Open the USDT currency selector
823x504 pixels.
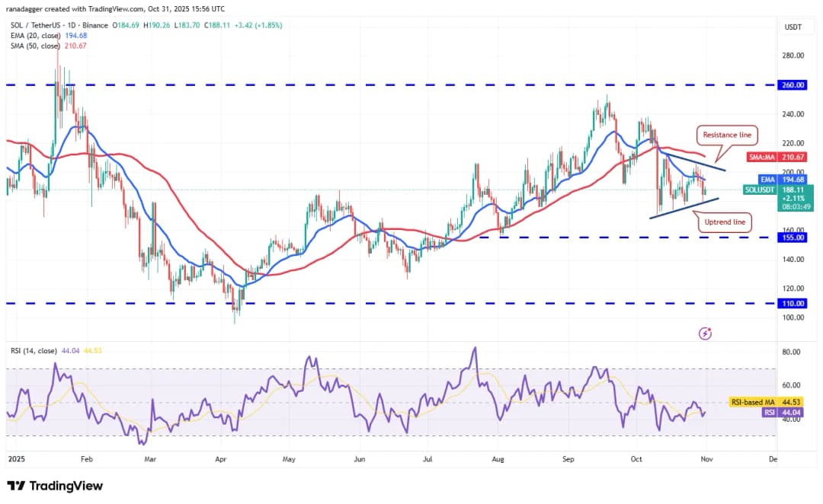[794, 27]
